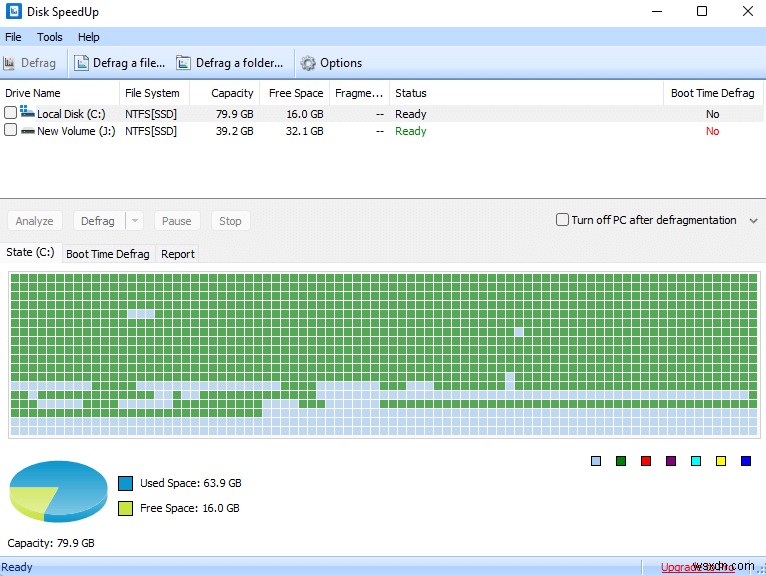Click the Stop button

230,221
